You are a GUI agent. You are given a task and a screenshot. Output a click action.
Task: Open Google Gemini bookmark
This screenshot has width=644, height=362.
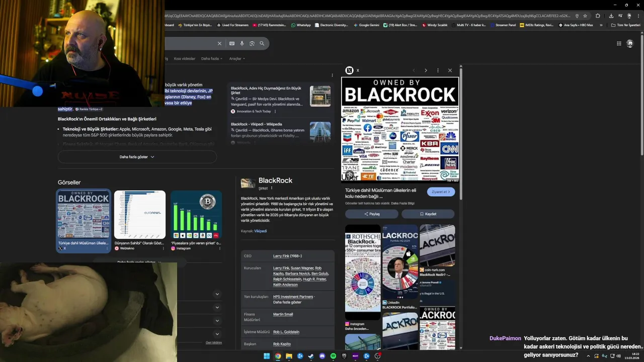pyautogui.click(x=366, y=25)
